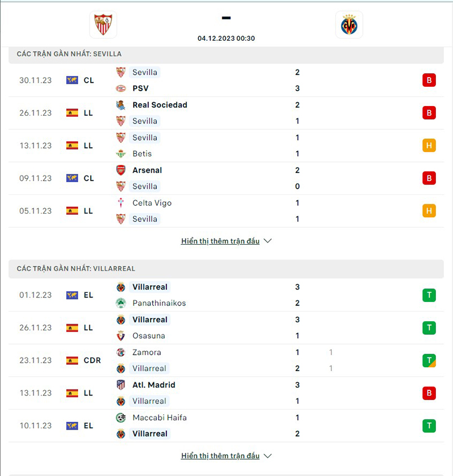This screenshot has height=476, width=453.
Task: Click the yellow H badge for the Betis match
Action: click(x=429, y=145)
